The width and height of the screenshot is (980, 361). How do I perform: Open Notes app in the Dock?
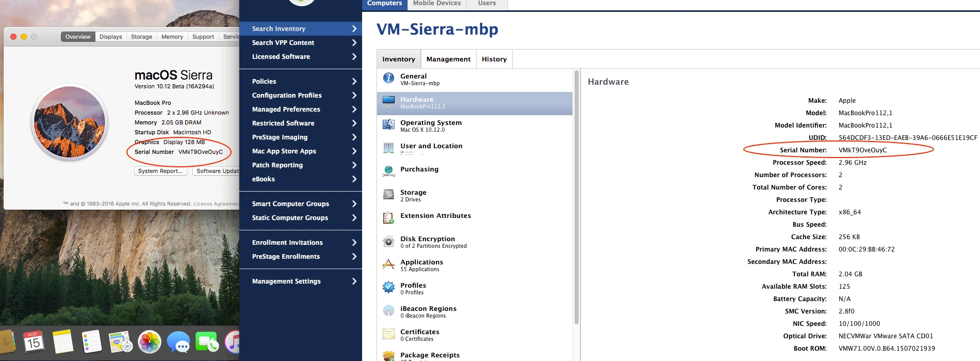click(x=63, y=342)
